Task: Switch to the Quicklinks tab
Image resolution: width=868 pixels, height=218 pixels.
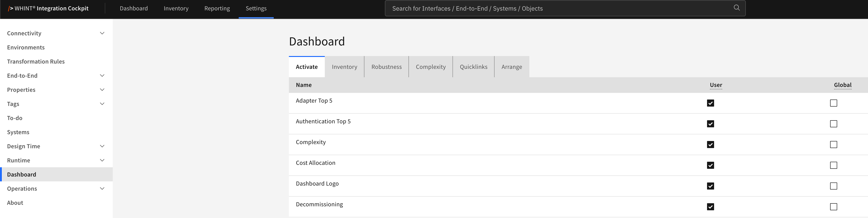Action: pos(473,67)
